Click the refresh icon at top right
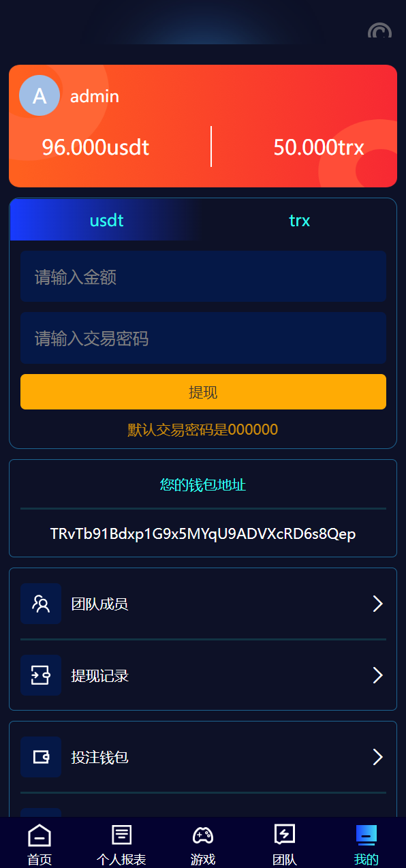 coord(379,31)
